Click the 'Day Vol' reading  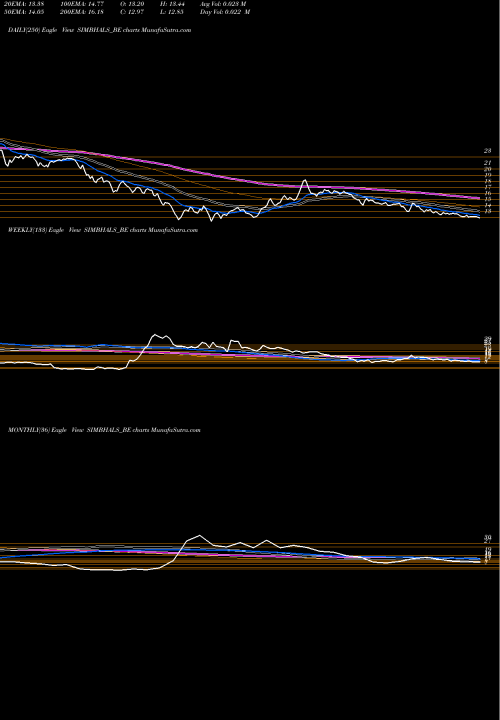pyautogui.click(x=225, y=12)
